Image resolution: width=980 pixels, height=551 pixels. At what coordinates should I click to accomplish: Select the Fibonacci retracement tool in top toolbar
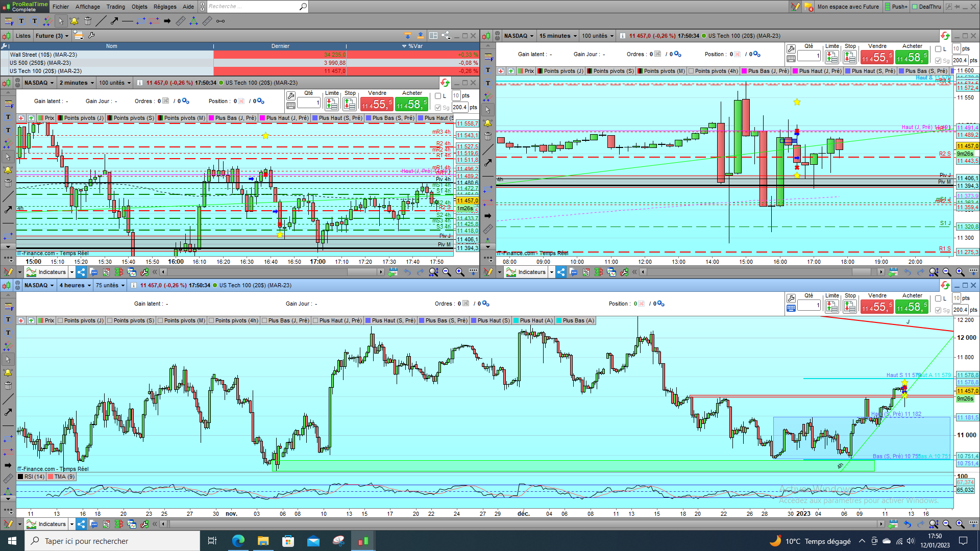coord(9,21)
